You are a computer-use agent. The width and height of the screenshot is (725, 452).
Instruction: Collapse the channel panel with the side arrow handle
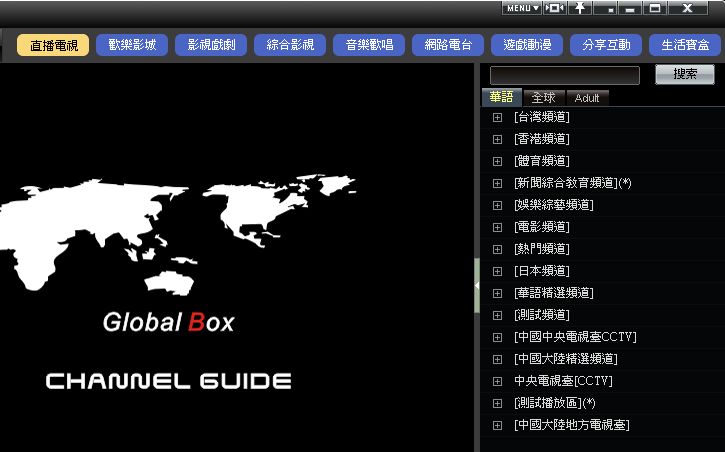pos(477,286)
